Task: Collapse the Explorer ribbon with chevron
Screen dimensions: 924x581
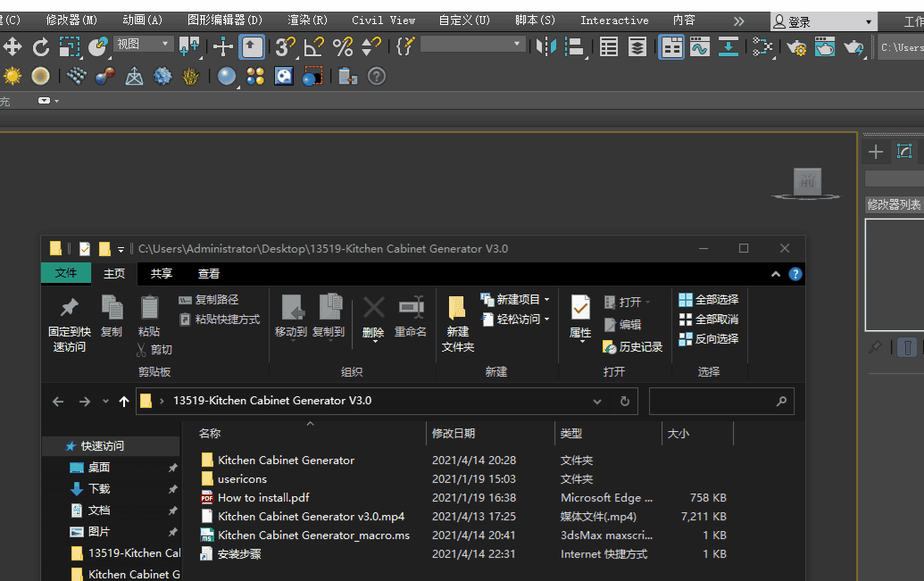Action: [776, 274]
